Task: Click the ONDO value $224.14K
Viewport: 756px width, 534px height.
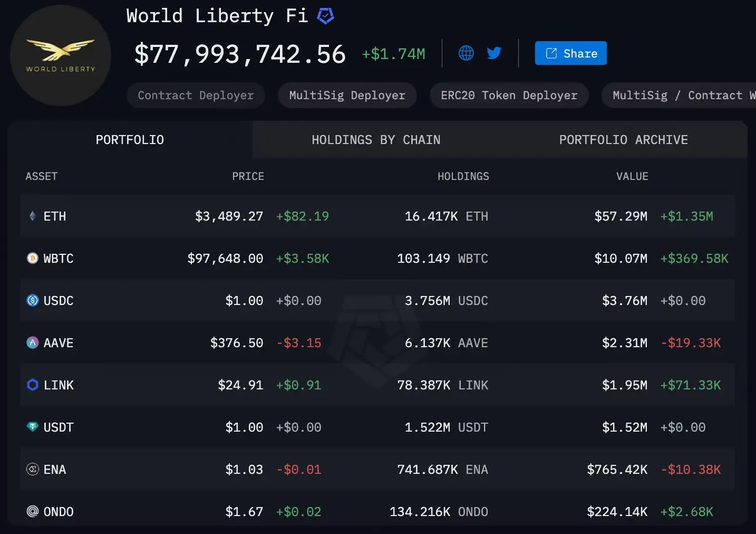Action: [x=617, y=512]
